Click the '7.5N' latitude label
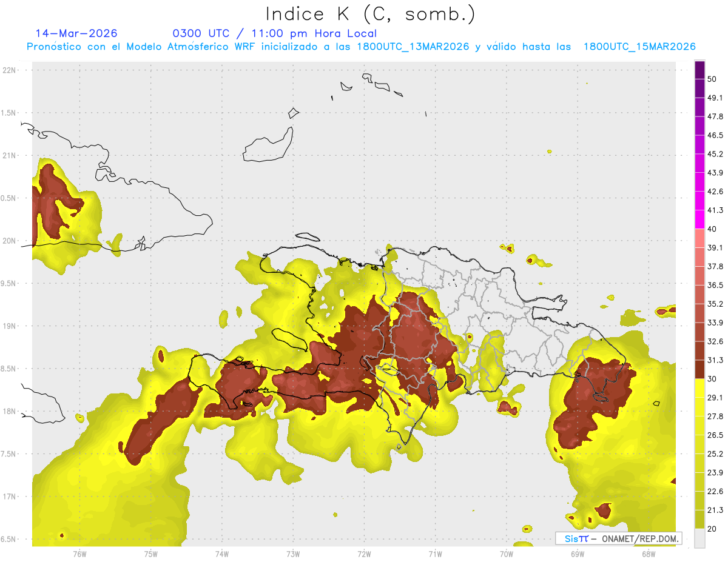Viewport: 728px width, 562px height. point(9,454)
